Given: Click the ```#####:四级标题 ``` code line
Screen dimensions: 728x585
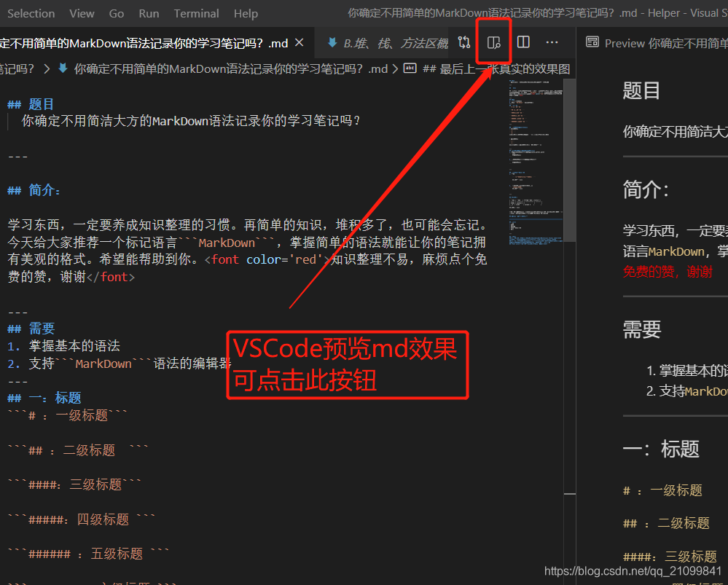Looking at the screenshot, I should (81, 519).
